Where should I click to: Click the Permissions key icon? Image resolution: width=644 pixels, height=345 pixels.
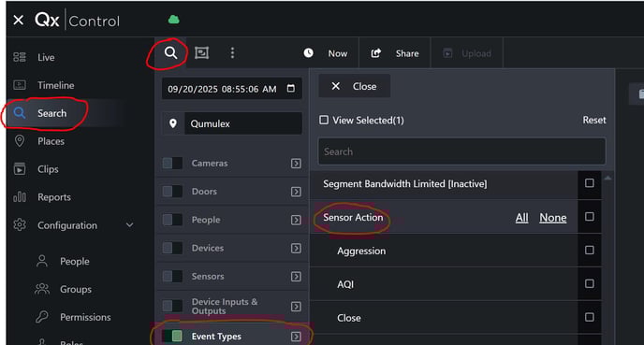pos(42,317)
